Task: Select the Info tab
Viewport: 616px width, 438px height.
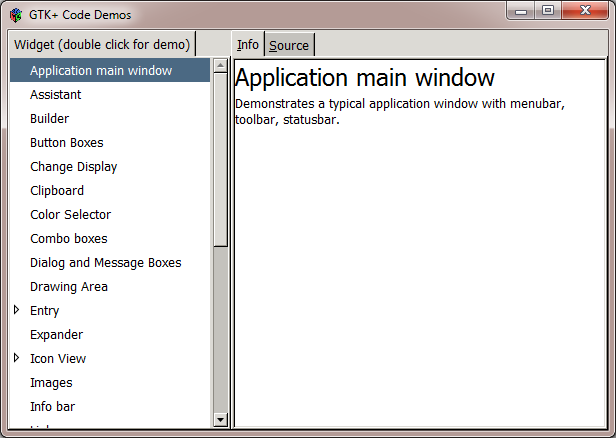Action: click(248, 45)
